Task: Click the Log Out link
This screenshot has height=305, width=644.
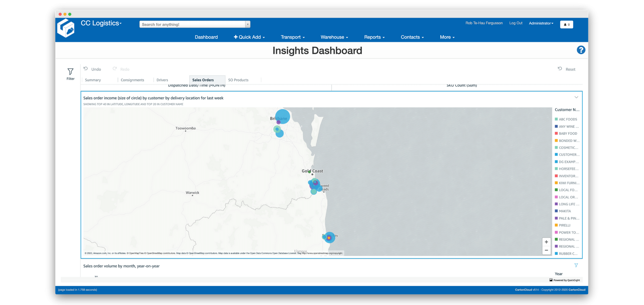Action: pos(515,23)
